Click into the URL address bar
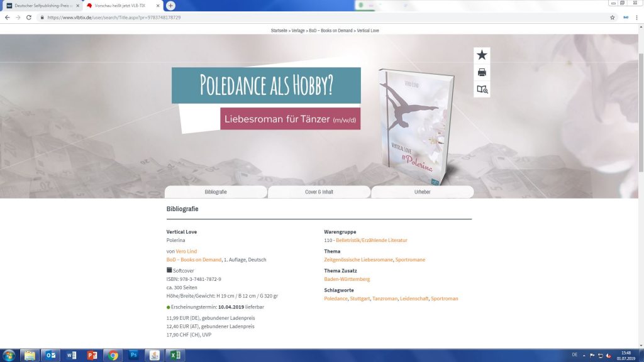 point(320,17)
